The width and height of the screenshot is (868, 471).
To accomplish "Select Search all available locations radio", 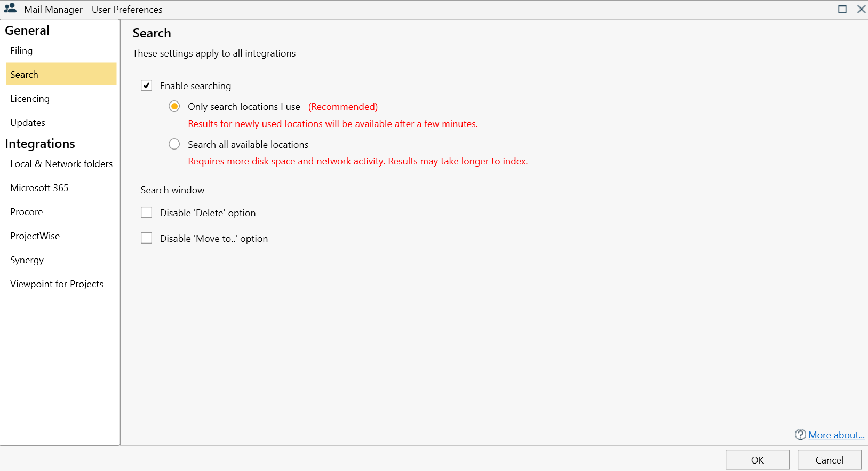I will [x=174, y=144].
